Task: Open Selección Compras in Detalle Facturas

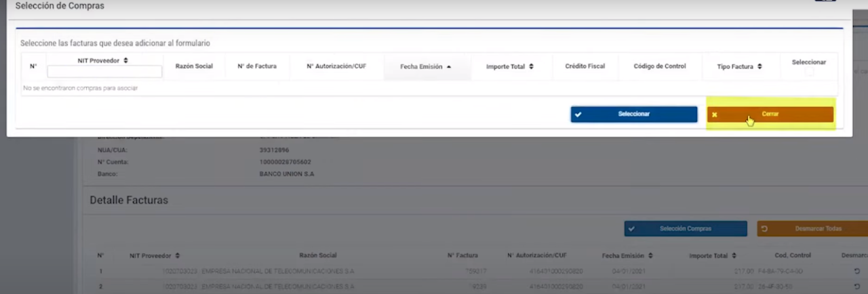Action: coord(685,229)
